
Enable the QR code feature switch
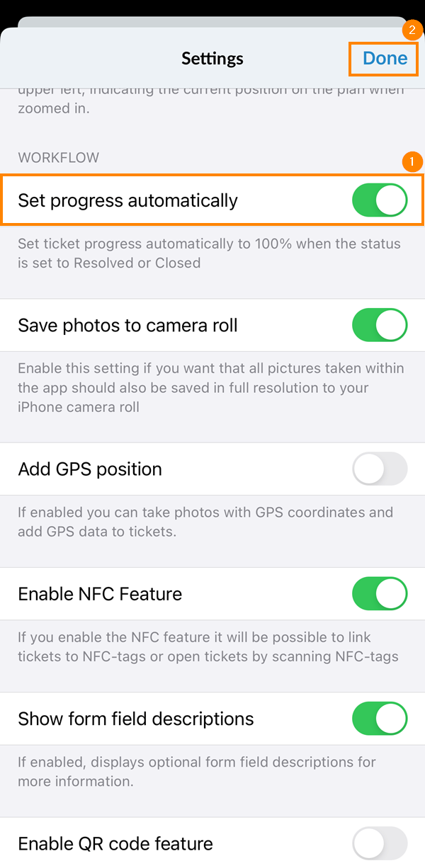[x=380, y=844]
